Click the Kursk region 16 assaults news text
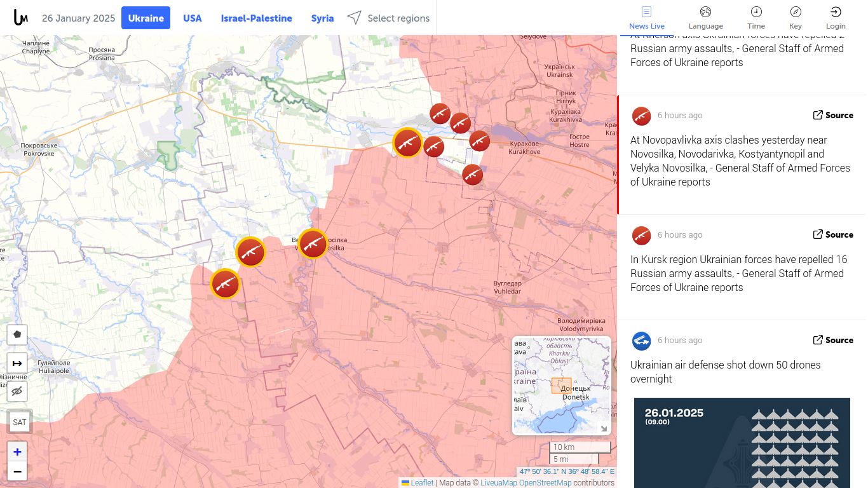Screen dimensions: 868x488 click(x=739, y=273)
